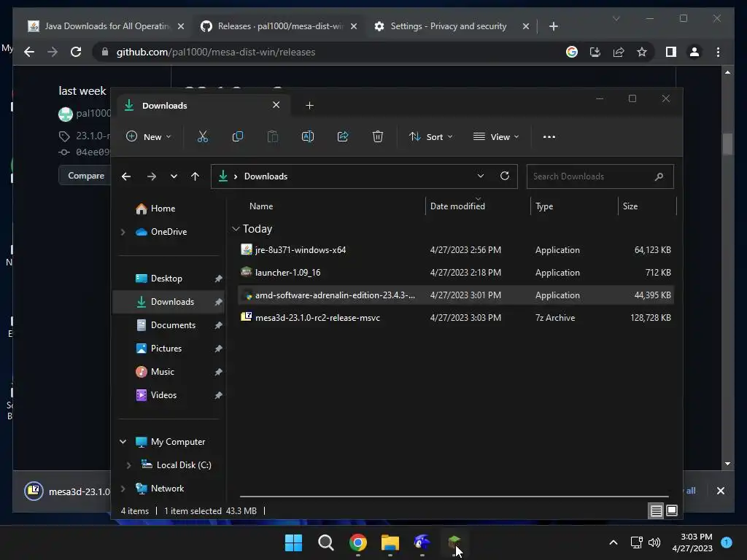Click the Minecraft launcher icon in taskbar

click(454, 542)
